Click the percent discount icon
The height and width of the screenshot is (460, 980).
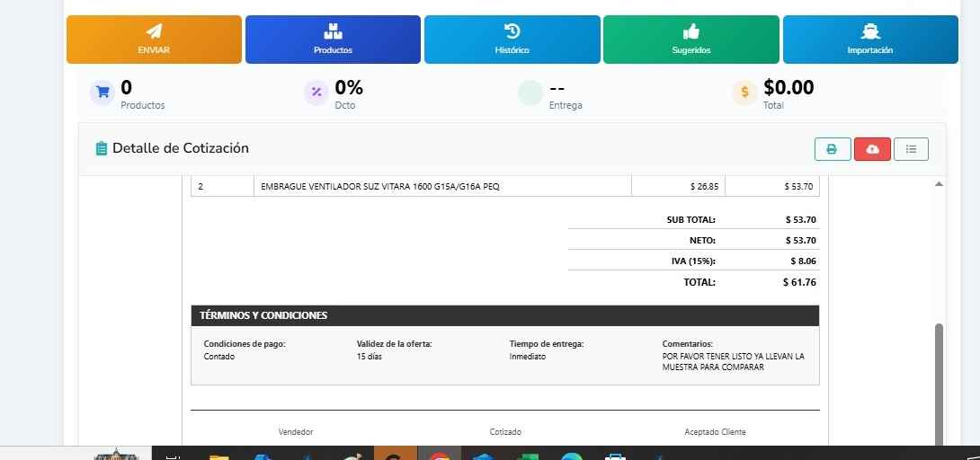(x=316, y=92)
